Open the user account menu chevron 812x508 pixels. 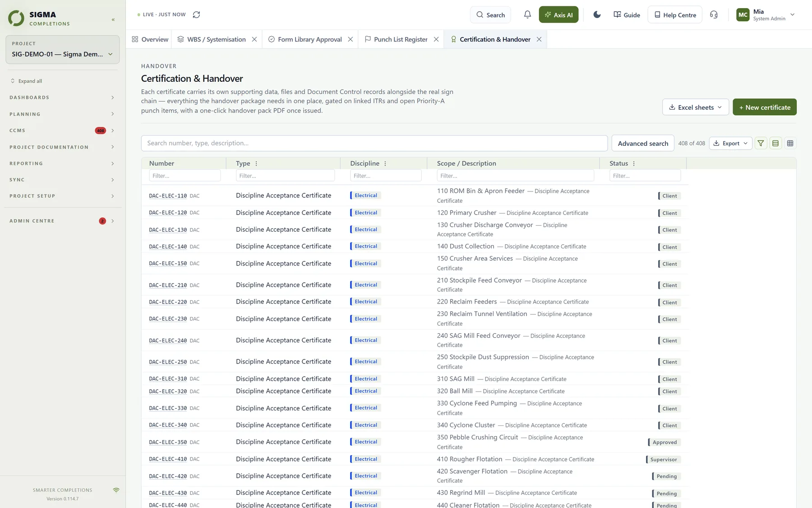click(793, 14)
